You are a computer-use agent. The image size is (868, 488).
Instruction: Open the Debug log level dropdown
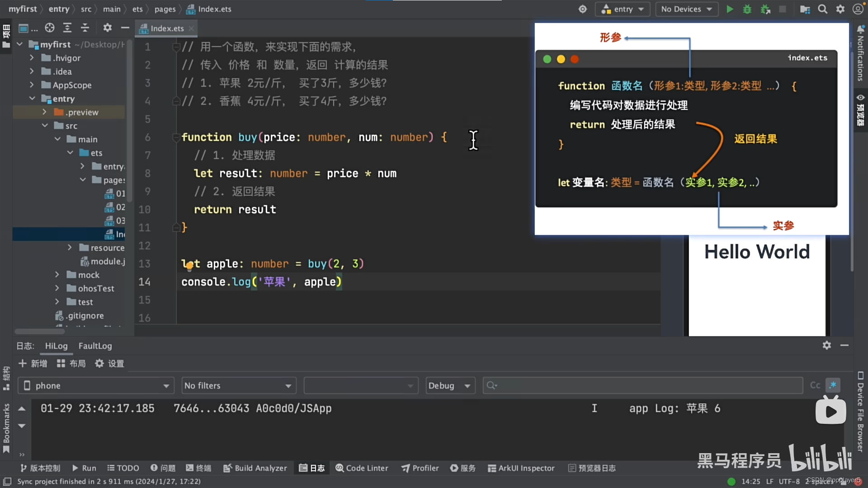pos(450,386)
